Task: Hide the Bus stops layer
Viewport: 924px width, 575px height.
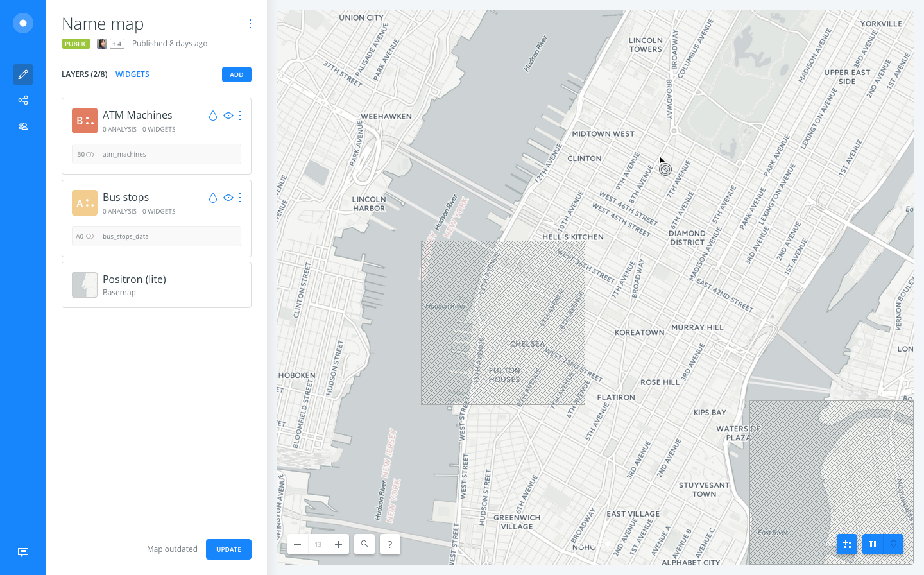Action: 228,198
